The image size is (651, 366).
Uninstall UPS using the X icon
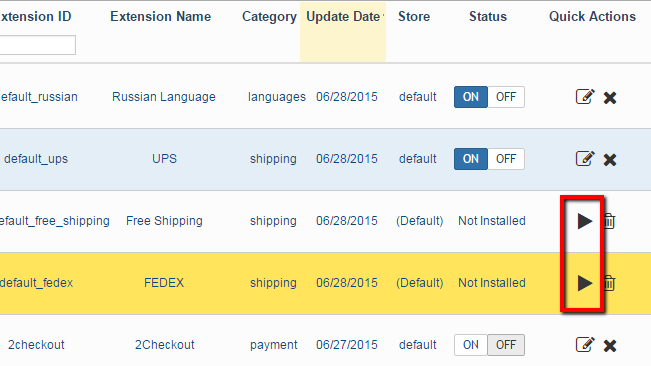(x=610, y=159)
